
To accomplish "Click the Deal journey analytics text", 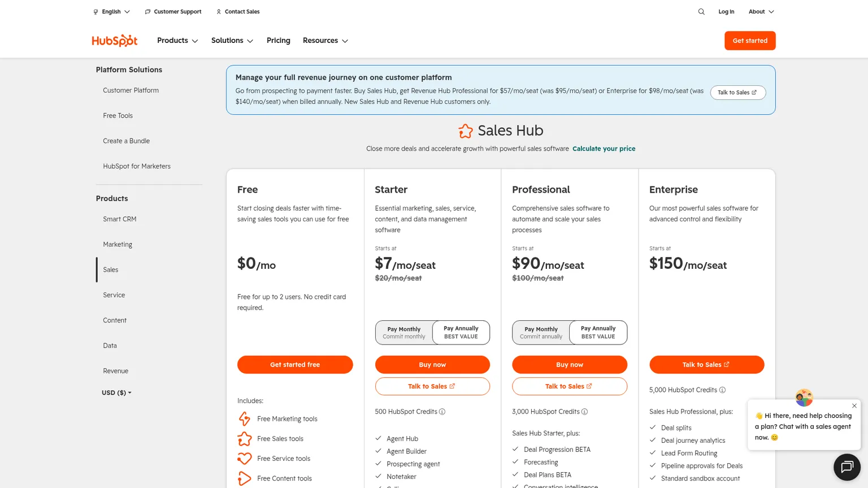I will (x=693, y=441).
